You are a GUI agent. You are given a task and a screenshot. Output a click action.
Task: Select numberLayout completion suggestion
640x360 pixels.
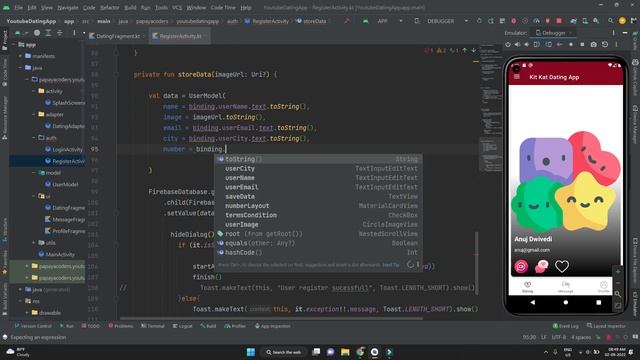point(318,206)
